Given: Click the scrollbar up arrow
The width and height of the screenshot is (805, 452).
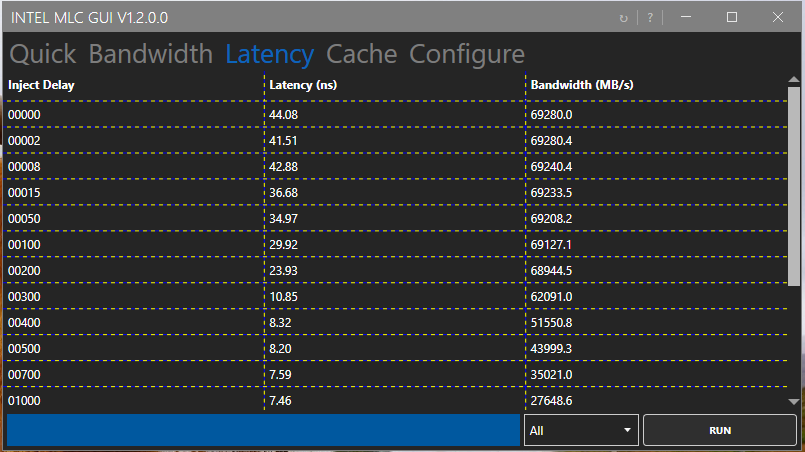Looking at the screenshot, I should pos(794,80).
